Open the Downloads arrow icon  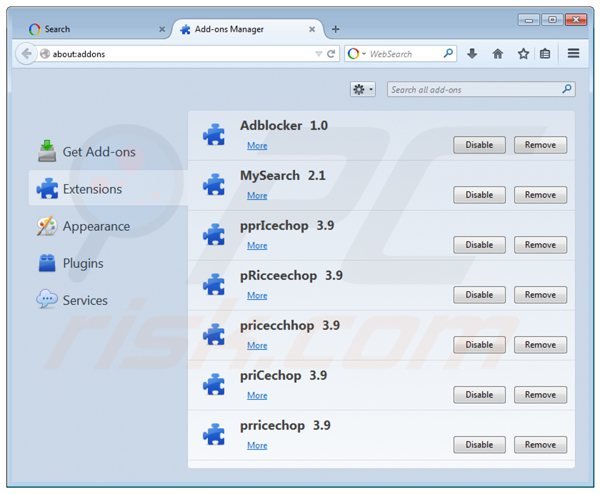point(472,54)
